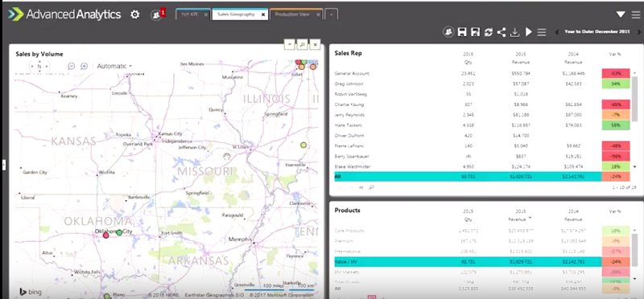Switch to the Production View tab
The width and height of the screenshot is (644, 299).
[x=292, y=14]
